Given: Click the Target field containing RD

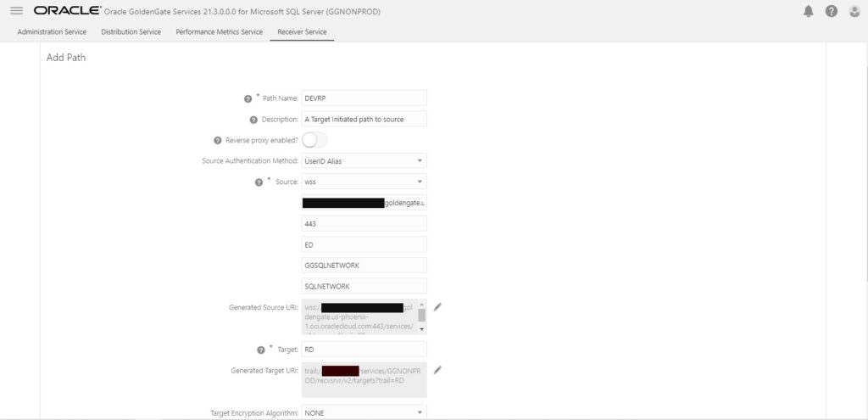Looking at the screenshot, I should (x=364, y=349).
